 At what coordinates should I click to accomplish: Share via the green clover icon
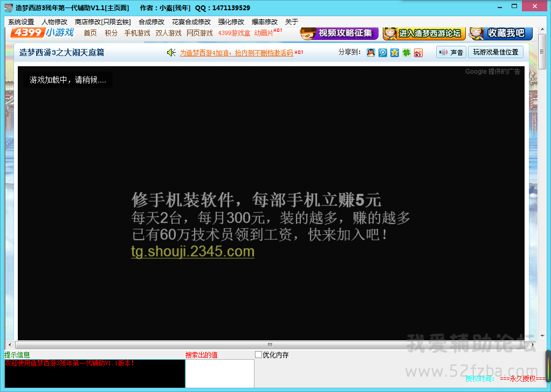coord(407,53)
